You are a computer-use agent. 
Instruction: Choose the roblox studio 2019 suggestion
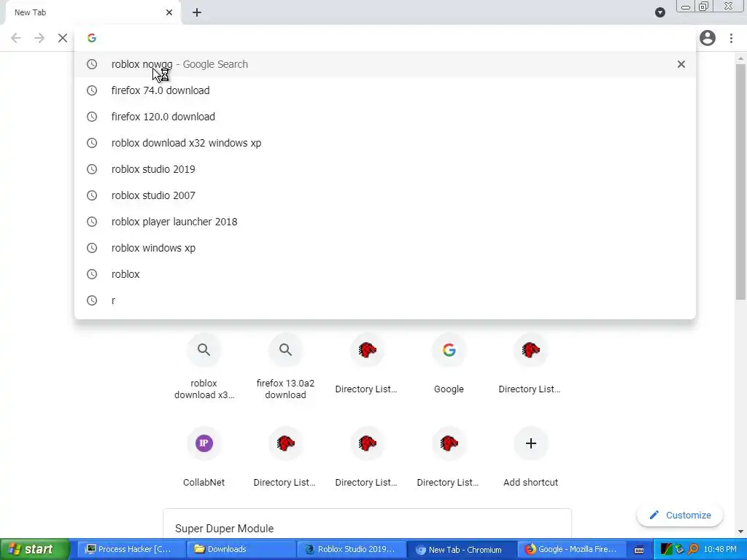(385, 169)
